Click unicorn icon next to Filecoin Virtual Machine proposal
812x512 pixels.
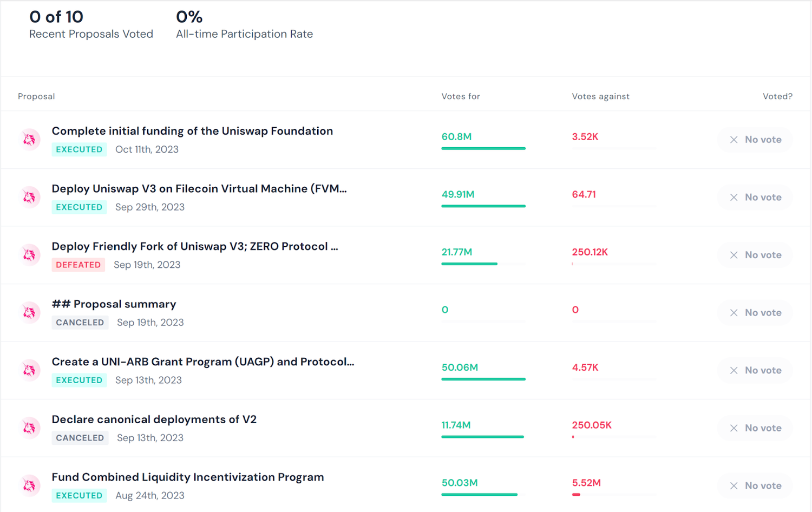pos(30,197)
